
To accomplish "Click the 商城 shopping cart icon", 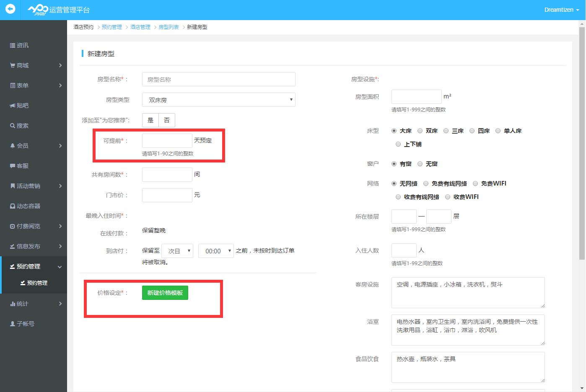I will [x=13, y=65].
